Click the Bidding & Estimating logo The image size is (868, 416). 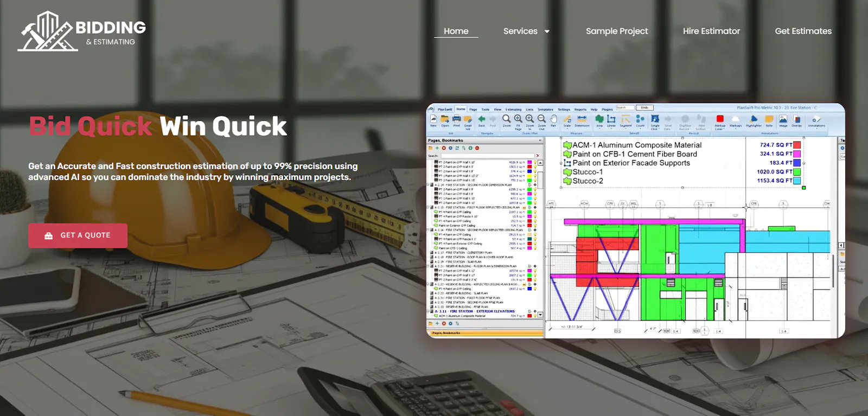pos(81,31)
